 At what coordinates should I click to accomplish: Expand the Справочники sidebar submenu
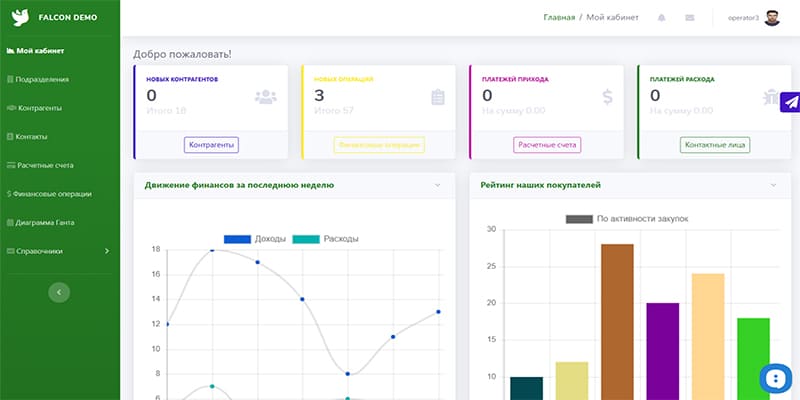coord(107,251)
